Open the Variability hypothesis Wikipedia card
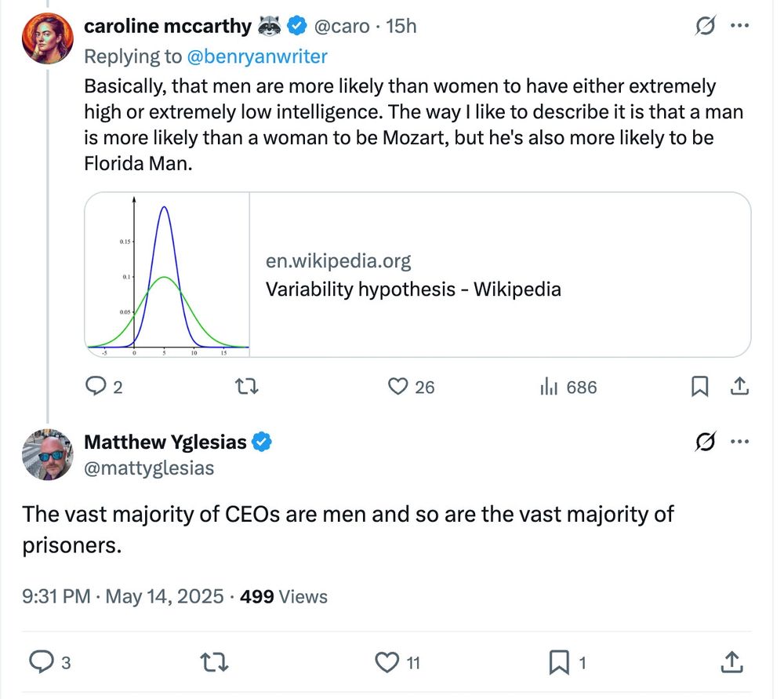 click(416, 274)
